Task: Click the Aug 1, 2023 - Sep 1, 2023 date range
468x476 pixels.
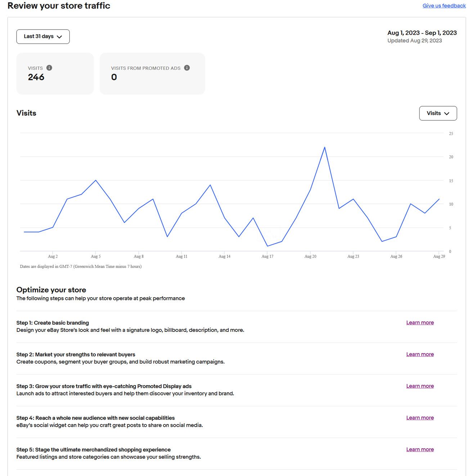Action: coord(422,33)
